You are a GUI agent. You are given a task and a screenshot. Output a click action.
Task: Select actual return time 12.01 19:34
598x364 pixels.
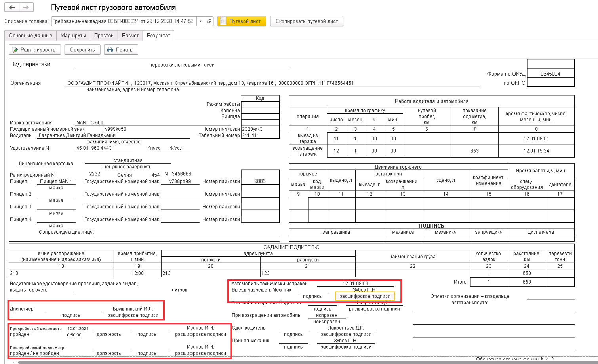pos(536,151)
